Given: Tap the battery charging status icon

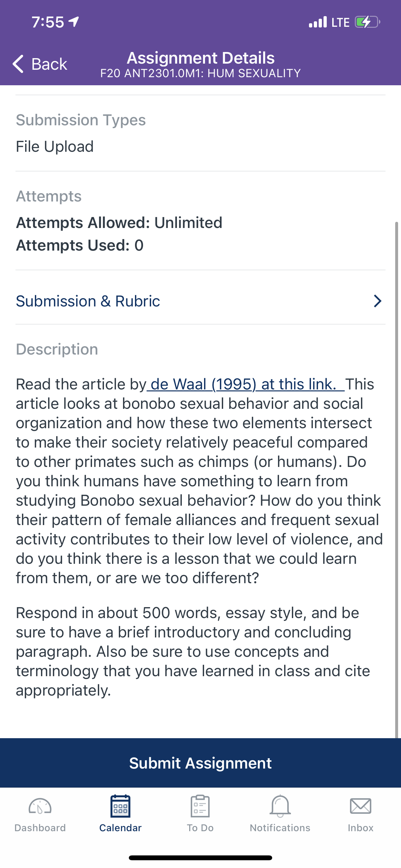Looking at the screenshot, I should coord(367,22).
